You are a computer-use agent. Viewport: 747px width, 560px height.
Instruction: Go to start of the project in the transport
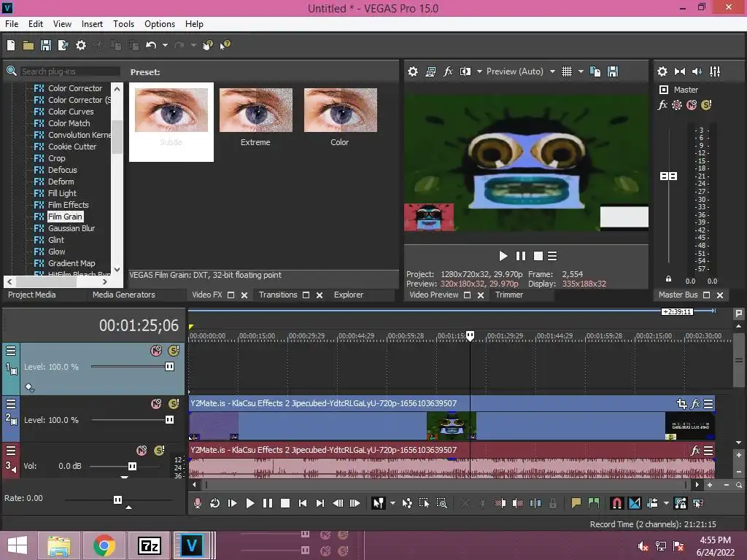coord(303,503)
